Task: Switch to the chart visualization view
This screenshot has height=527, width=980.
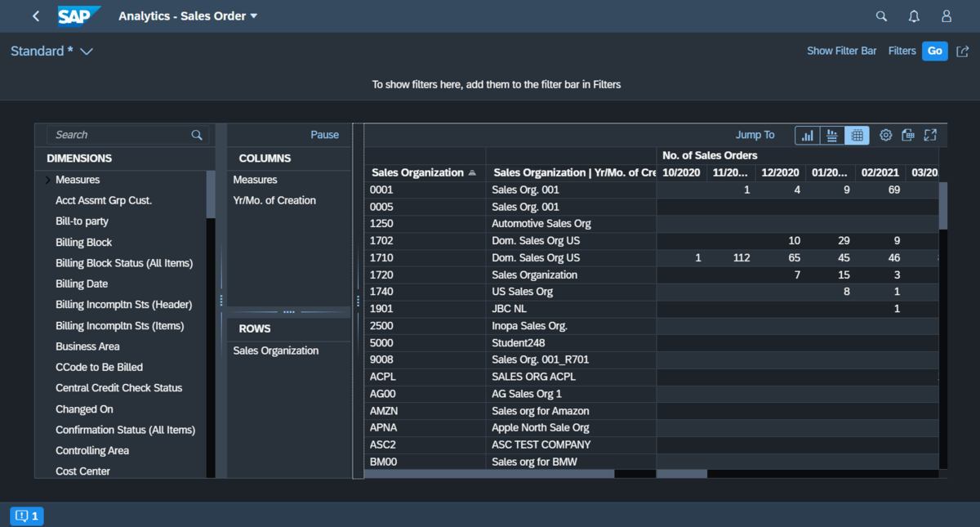Action: coord(807,135)
